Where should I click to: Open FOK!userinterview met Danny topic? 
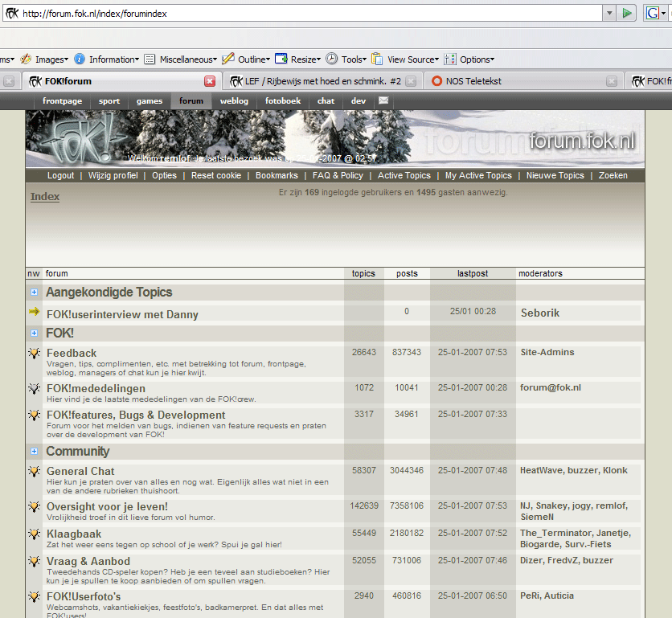pyautogui.click(x=122, y=314)
